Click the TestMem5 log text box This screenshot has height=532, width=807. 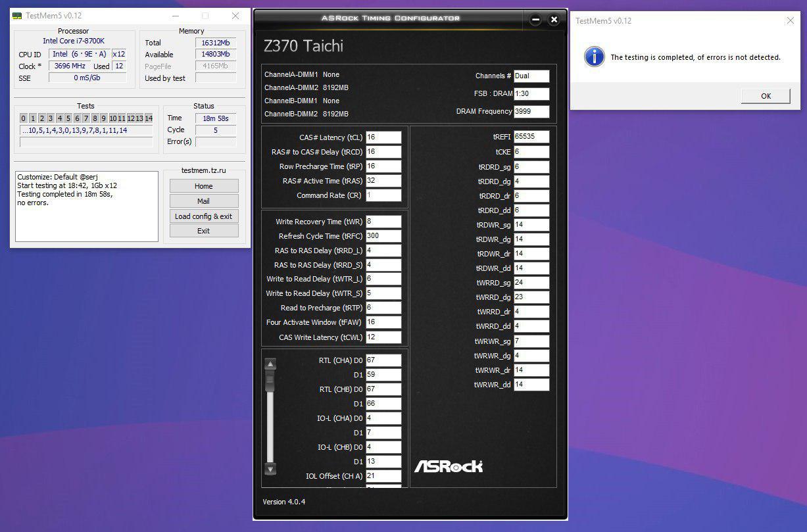pyautogui.click(x=87, y=206)
